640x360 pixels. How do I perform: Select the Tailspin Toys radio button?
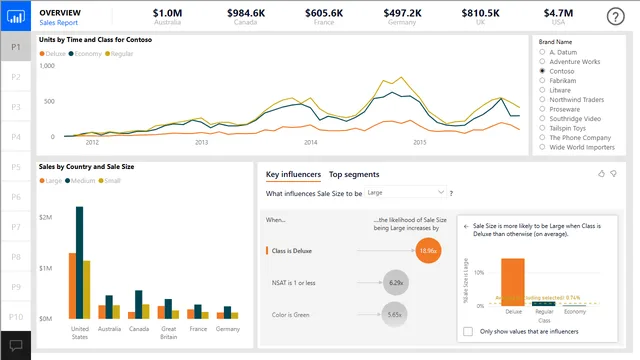[x=542, y=128]
